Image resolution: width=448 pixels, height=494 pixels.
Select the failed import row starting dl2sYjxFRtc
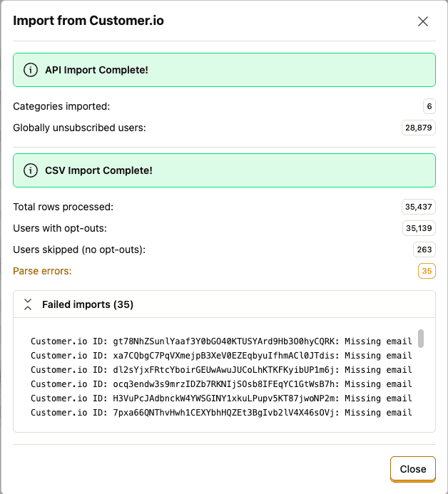tap(221, 369)
